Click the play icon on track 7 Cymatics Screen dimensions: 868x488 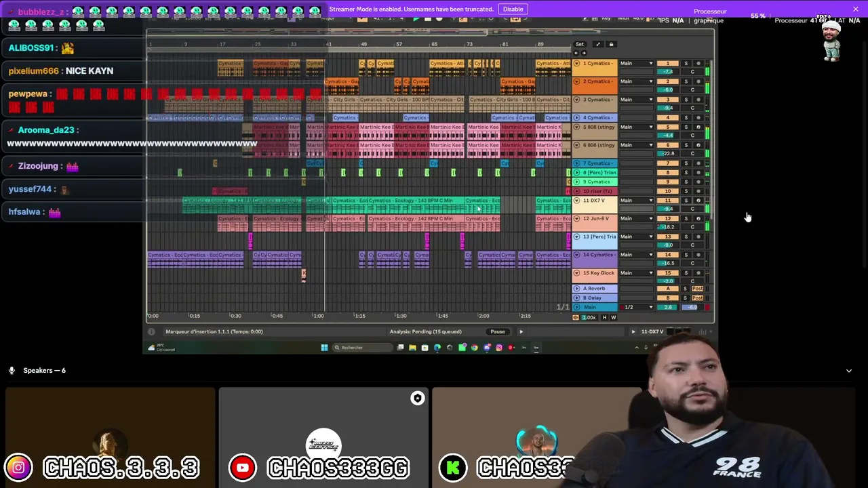(x=576, y=163)
